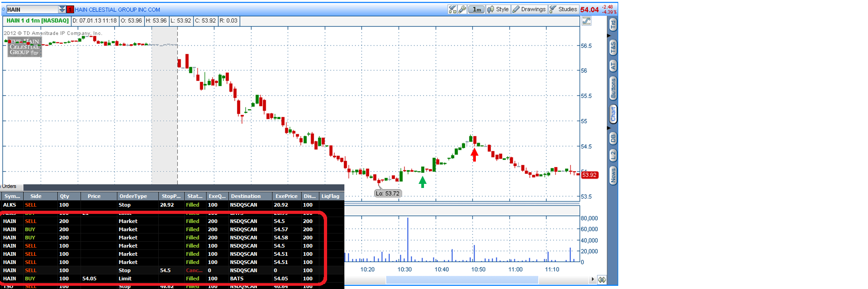Viewport: 868px width, 289px height.
Task: Click the HAIN symbol input field
Action: click(x=32, y=9)
